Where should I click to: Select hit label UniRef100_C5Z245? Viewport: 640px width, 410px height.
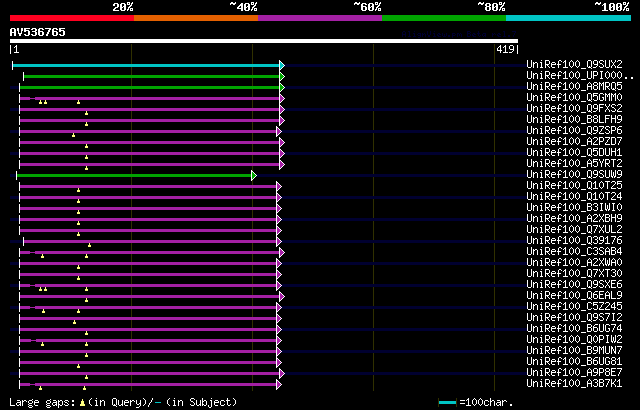574,307
